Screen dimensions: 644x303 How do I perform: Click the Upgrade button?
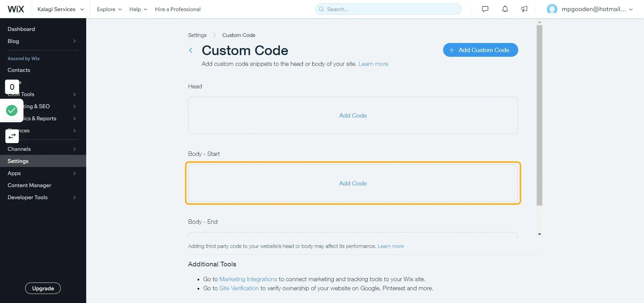click(x=43, y=288)
